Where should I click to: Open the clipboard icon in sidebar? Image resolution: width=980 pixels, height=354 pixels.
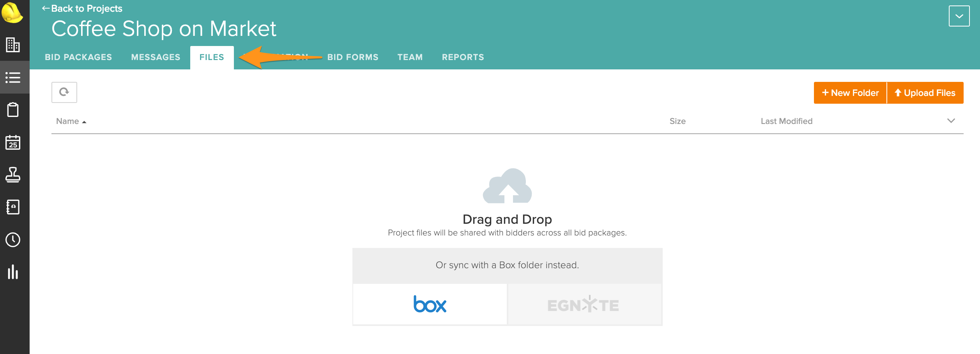point(13,110)
